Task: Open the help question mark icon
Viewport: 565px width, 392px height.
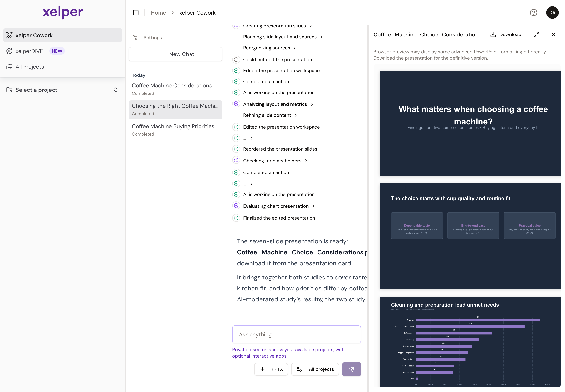Action: click(533, 13)
